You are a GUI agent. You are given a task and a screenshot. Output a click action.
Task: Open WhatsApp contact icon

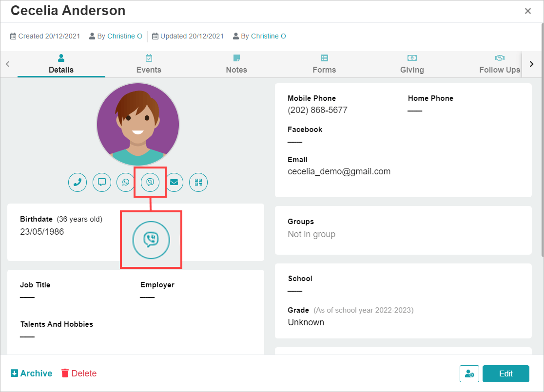[x=126, y=182]
